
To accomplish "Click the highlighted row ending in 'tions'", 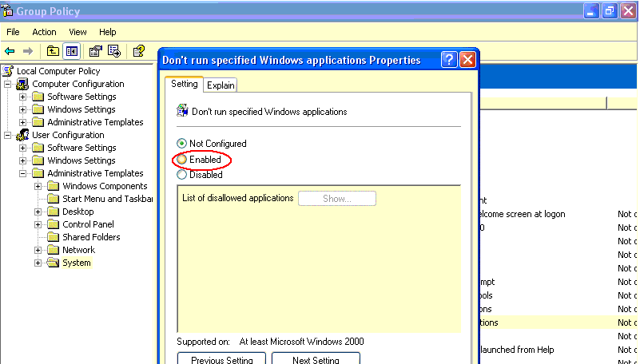I will pos(559,322).
